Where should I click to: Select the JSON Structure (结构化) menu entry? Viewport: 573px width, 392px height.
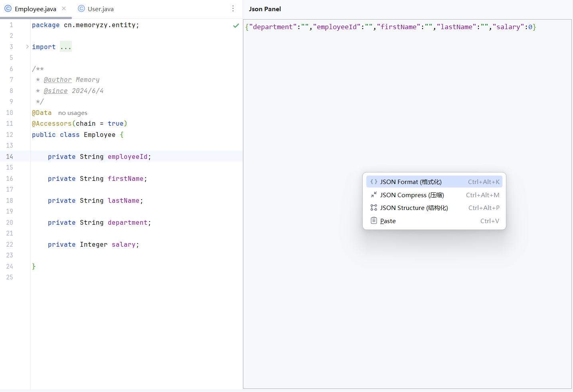[414, 208]
